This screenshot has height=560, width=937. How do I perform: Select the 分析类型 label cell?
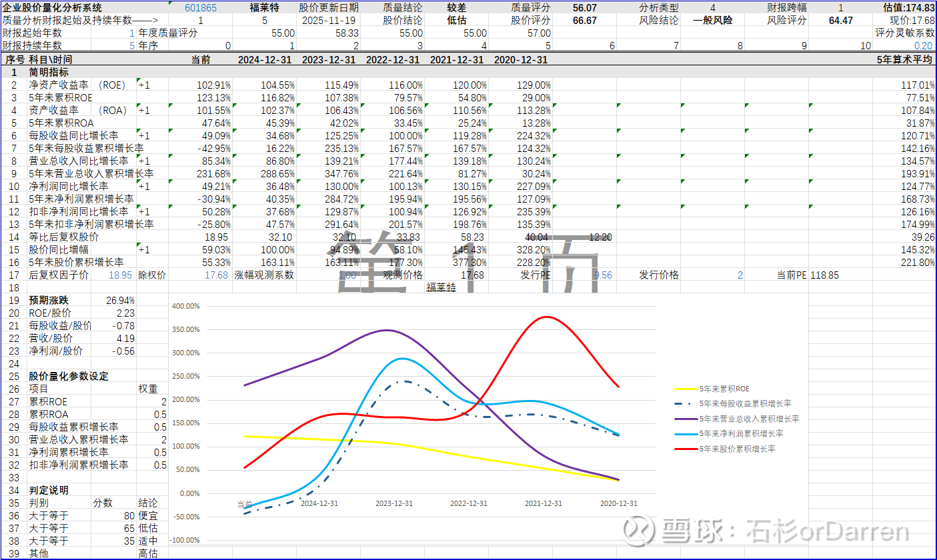[x=659, y=8]
